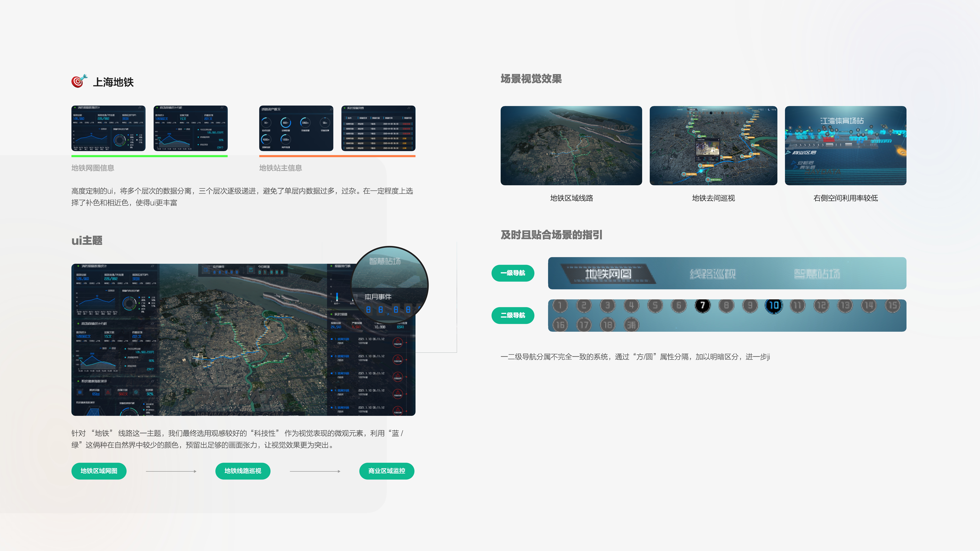This screenshot has height=551, width=980.
Task: Click the 地铁站主信息 caption
Action: click(281, 168)
